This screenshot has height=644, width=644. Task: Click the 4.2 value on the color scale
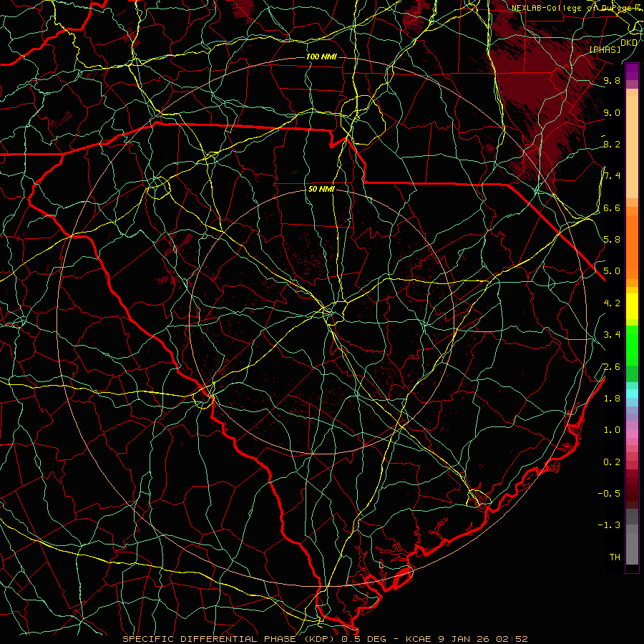coord(612,303)
